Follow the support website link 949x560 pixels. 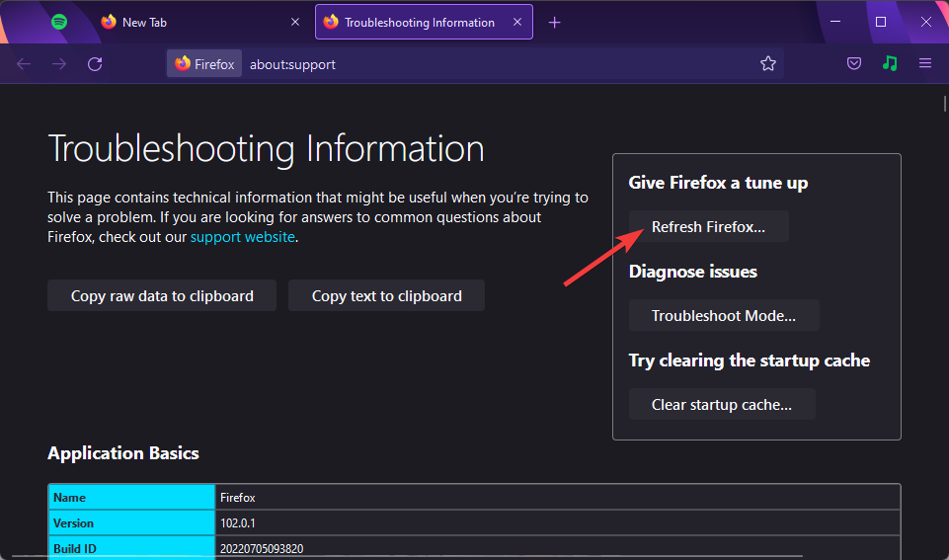click(243, 237)
